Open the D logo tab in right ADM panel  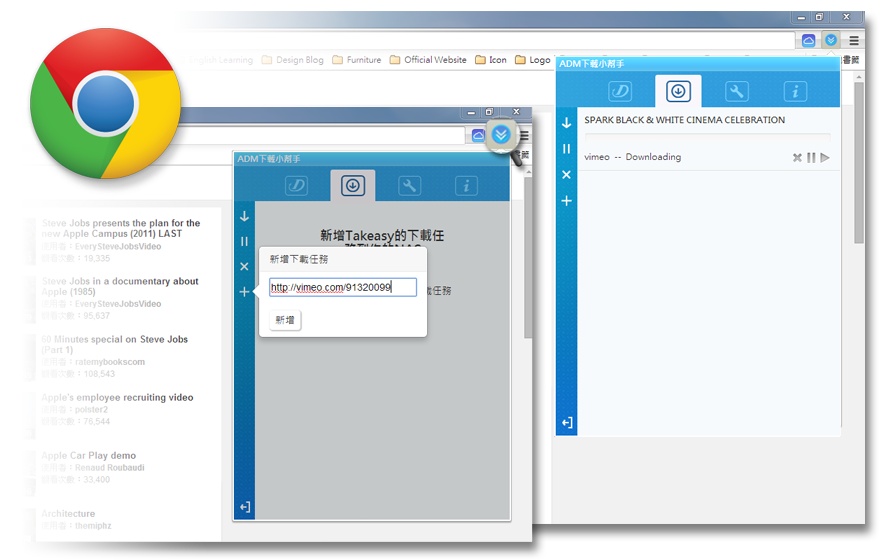[x=620, y=91]
